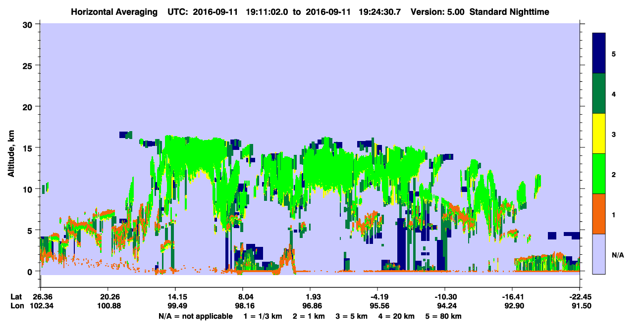Viewport: 644px width, 330px height.
Task: Click the dark green colorbar segment labeled 4
Action: click(x=599, y=94)
